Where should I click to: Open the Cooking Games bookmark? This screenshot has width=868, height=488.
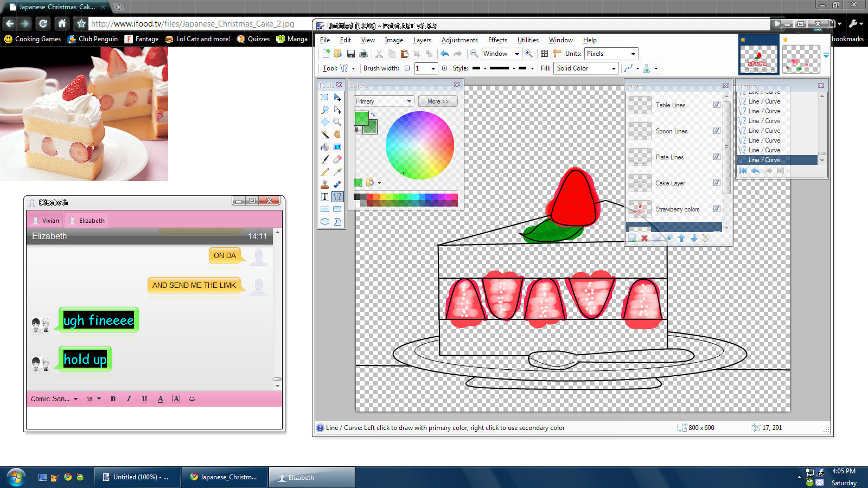33,39
